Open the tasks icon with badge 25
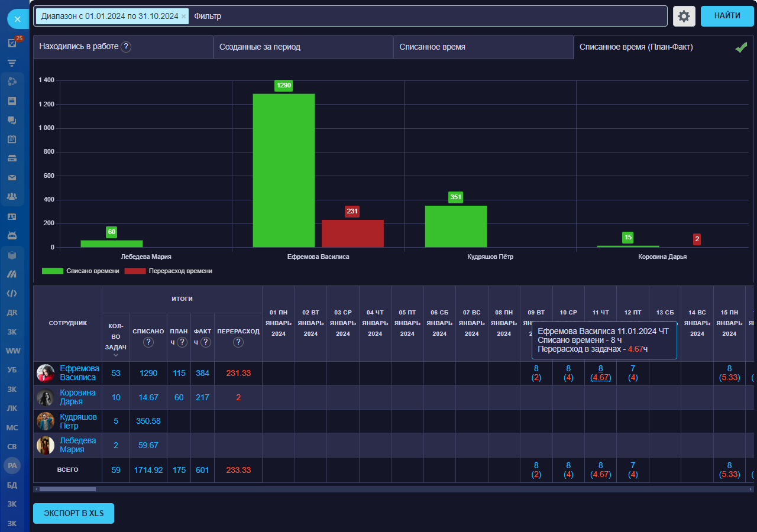Image resolution: width=757 pixels, height=532 pixels. click(12, 43)
